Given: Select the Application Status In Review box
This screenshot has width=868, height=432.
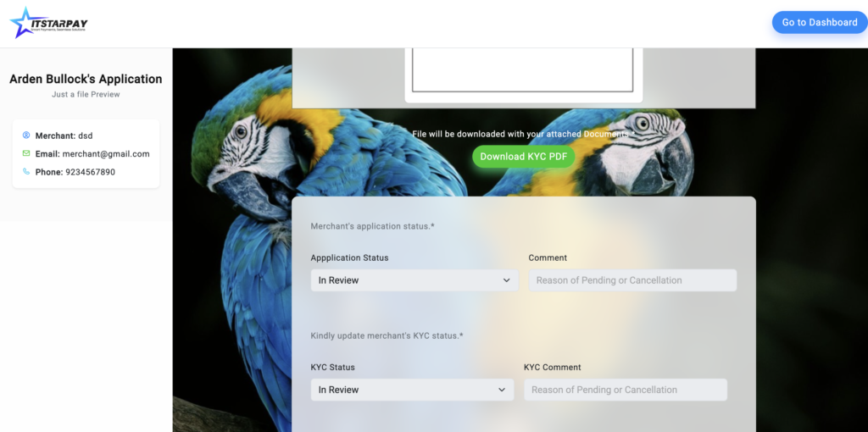Looking at the screenshot, I should pyautogui.click(x=415, y=280).
